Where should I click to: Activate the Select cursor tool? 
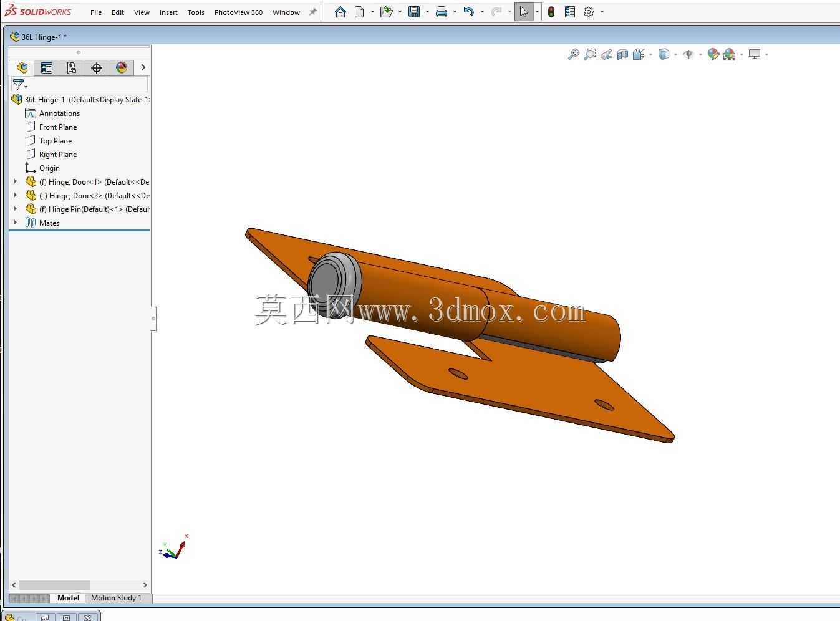point(523,12)
